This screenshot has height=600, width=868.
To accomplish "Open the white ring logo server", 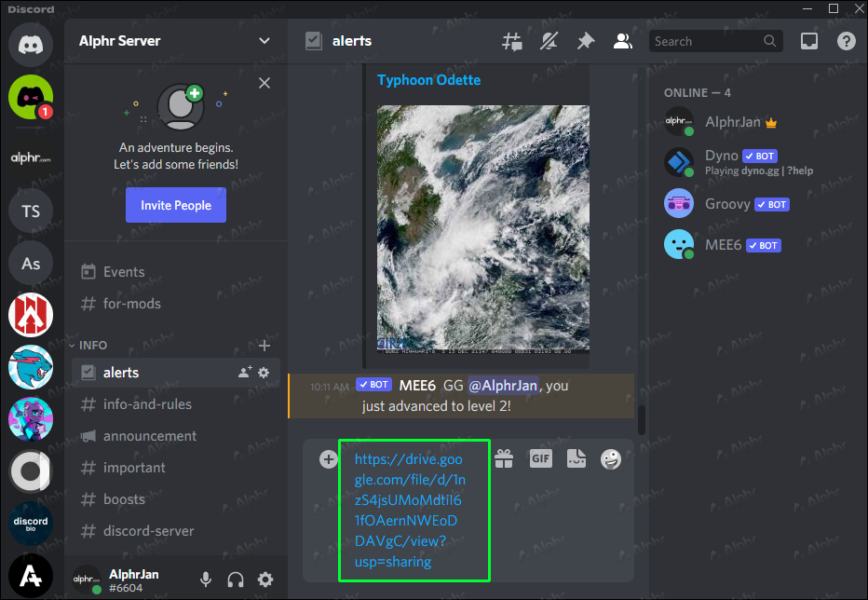I will point(31,471).
